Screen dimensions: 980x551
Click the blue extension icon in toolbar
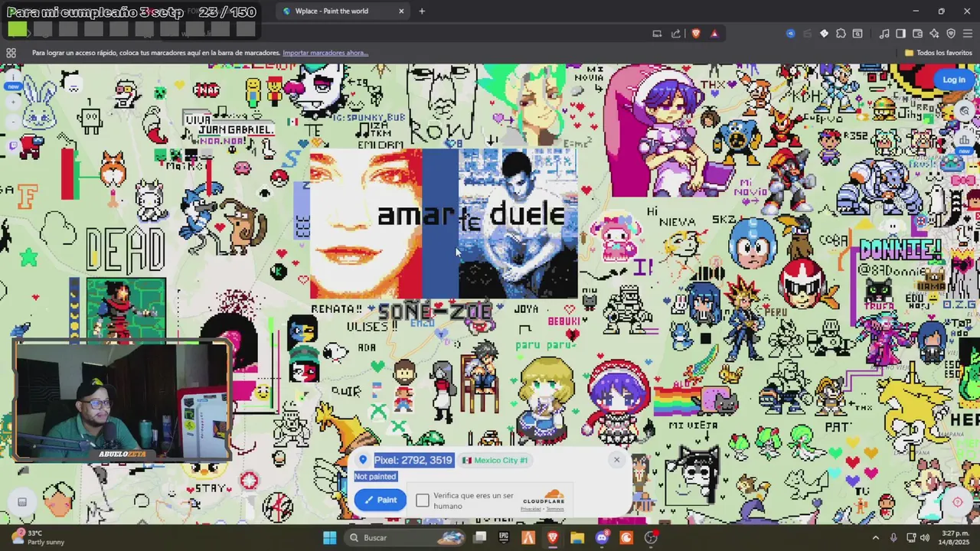coord(790,34)
